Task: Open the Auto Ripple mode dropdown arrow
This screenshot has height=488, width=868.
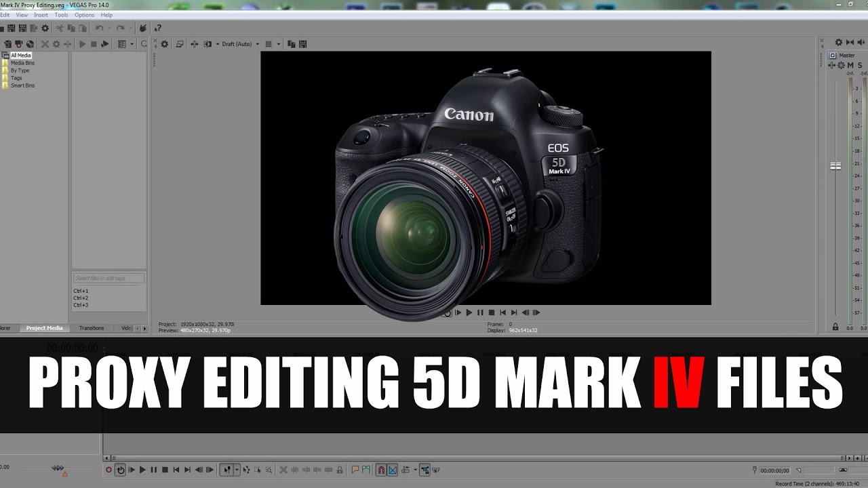Action: pos(416,469)
